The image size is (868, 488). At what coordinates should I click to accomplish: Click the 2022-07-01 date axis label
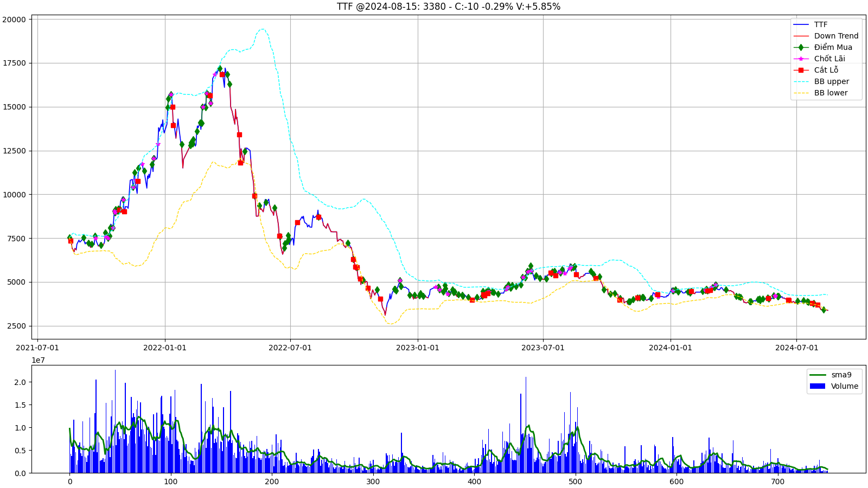click(x=290, y=348)
